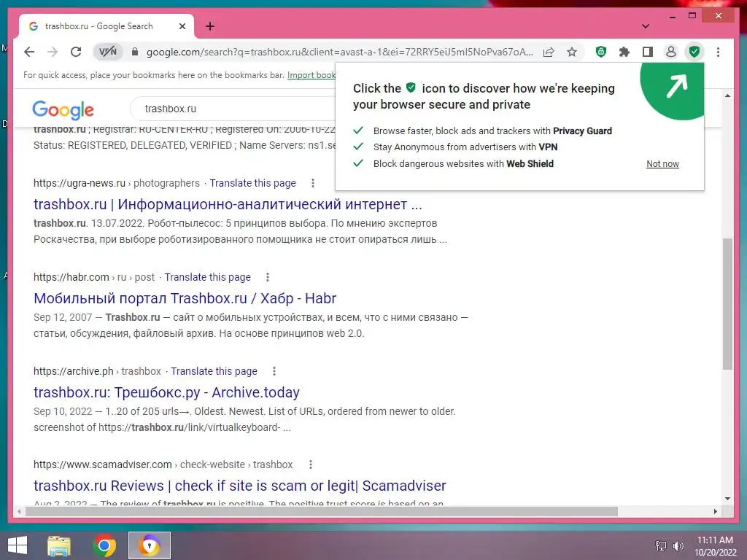
Task: Expand the tab search chevron
Action: tap(646, 26)
